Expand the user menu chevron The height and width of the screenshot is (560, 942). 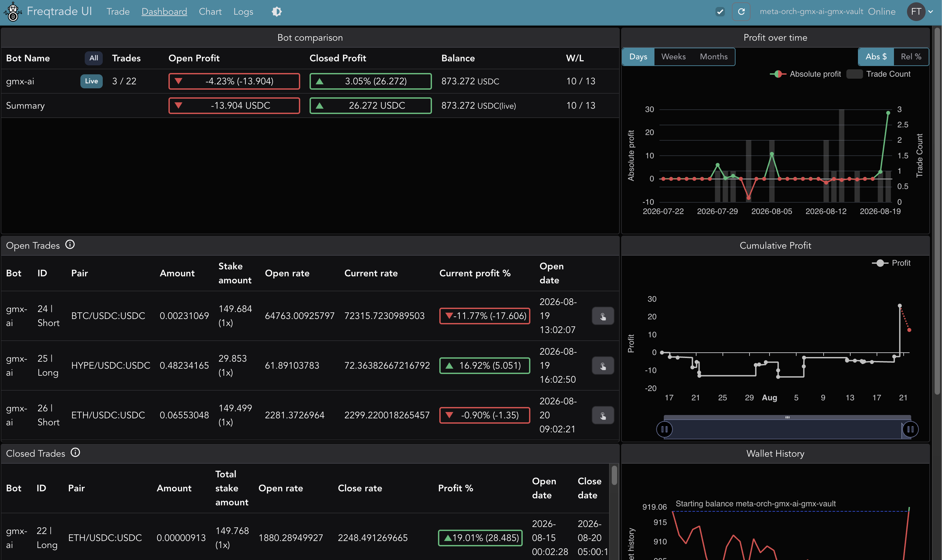coord(931,12)
